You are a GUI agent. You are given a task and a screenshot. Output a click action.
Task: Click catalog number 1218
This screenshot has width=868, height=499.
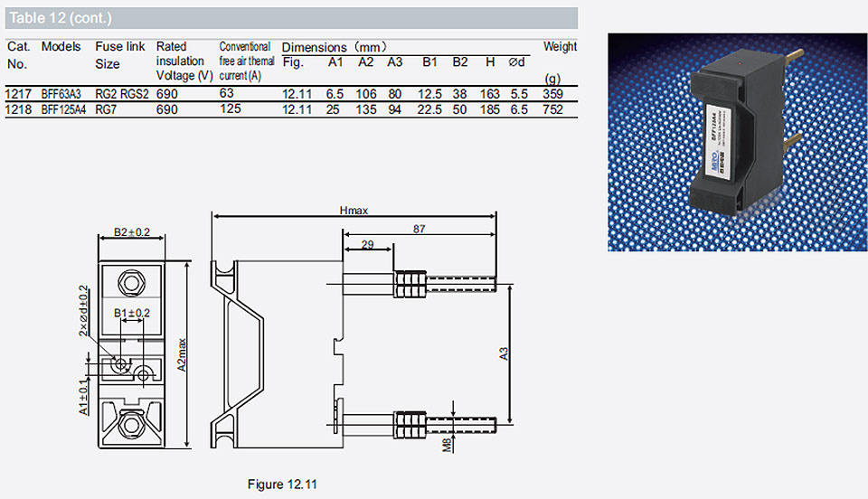18,109
